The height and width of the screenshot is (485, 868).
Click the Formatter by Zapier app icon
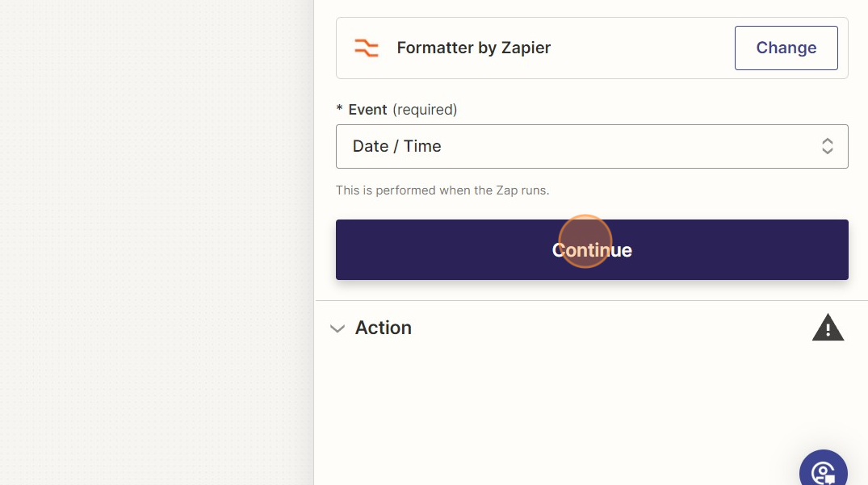(x=367, y=48)
